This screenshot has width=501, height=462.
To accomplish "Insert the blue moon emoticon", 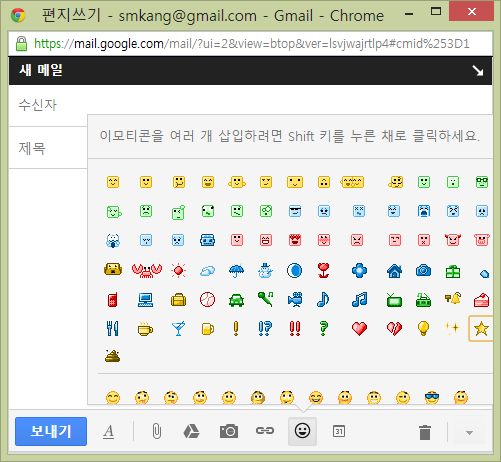I will (x=295, y=270).
